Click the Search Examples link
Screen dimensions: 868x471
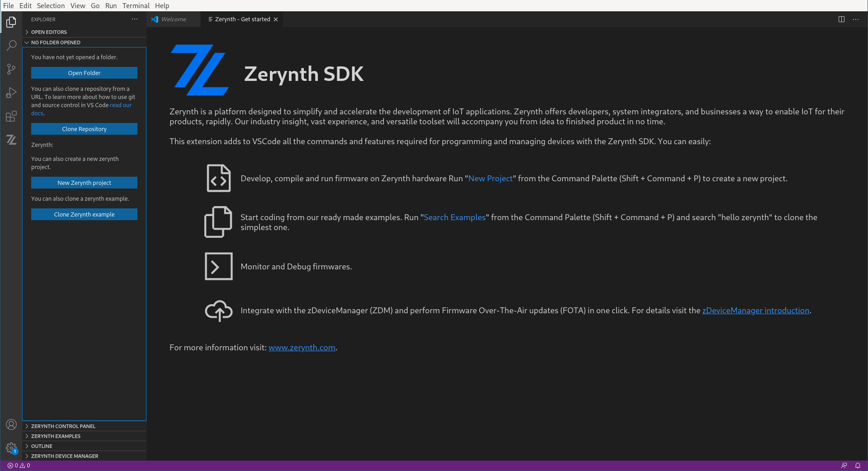tap(454, 217)
